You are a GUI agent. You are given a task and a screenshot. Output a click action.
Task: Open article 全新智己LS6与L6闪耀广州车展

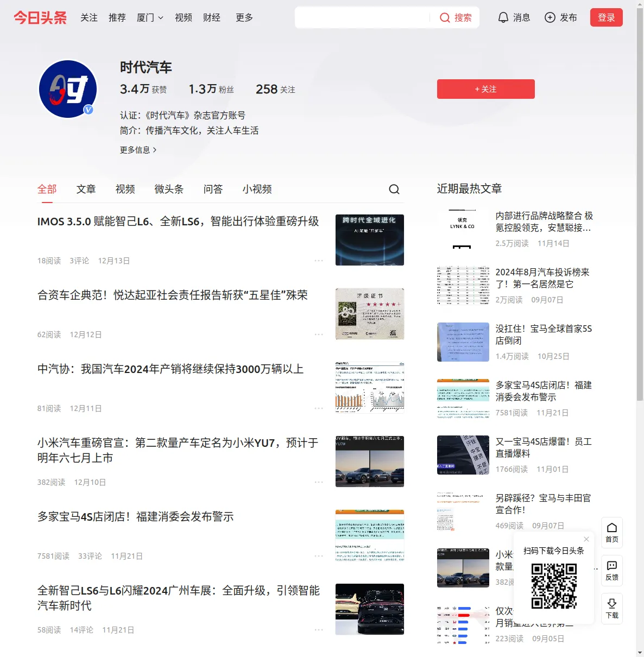179,598
